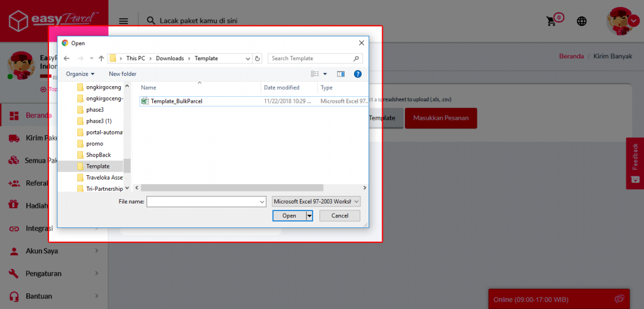
Task: Open the Akun Saya sidebar menu
Action: coord(54,251)
